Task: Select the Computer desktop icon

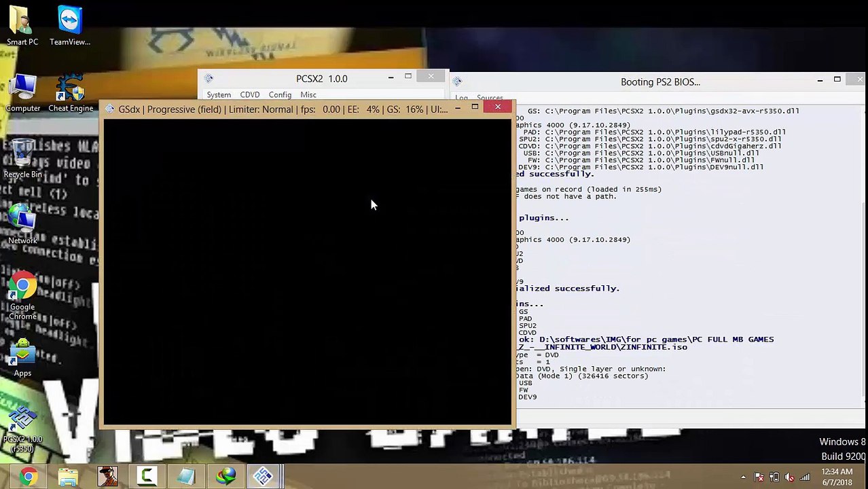Action: coord(22,92)
